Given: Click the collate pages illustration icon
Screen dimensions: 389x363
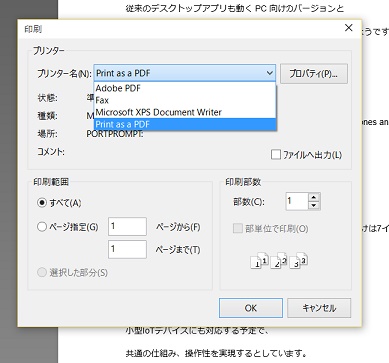Looking at the screenshot, I should (x=279, y=260).
